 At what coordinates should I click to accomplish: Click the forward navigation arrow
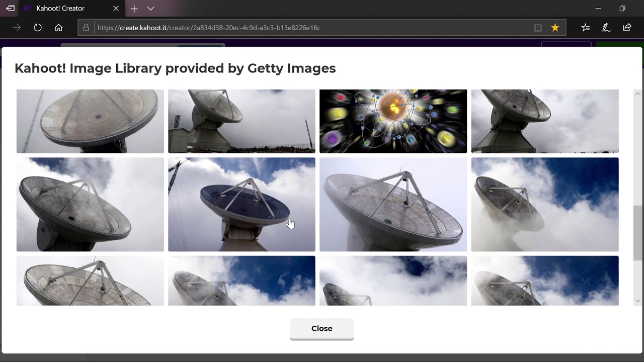[17, 28]
